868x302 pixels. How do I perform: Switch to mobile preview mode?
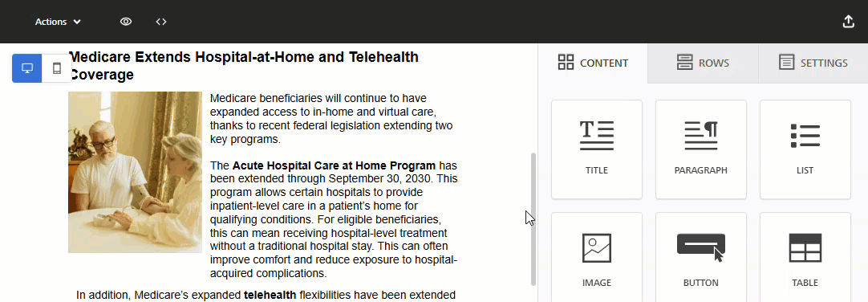coord(56,68)
